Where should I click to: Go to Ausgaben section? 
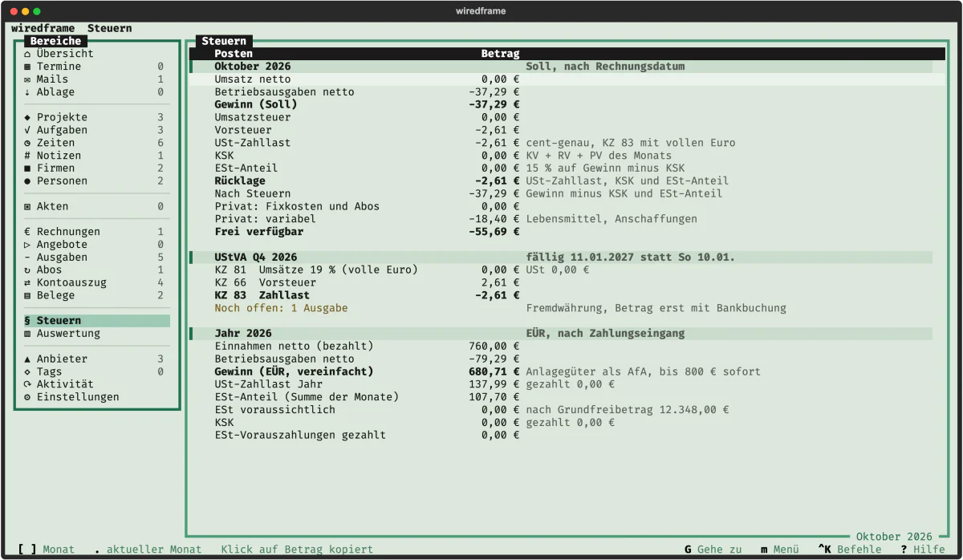point(96,258)
